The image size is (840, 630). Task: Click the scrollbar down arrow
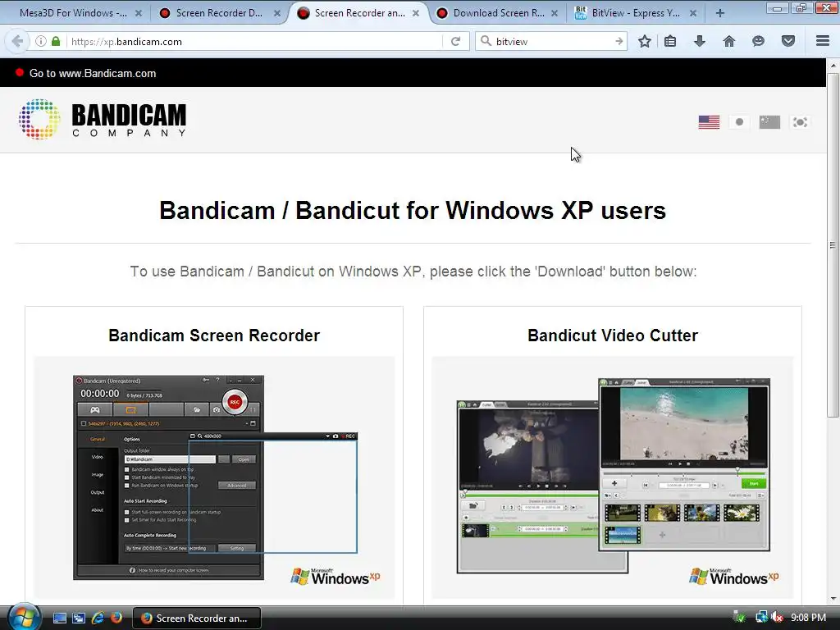coord(833,598)
